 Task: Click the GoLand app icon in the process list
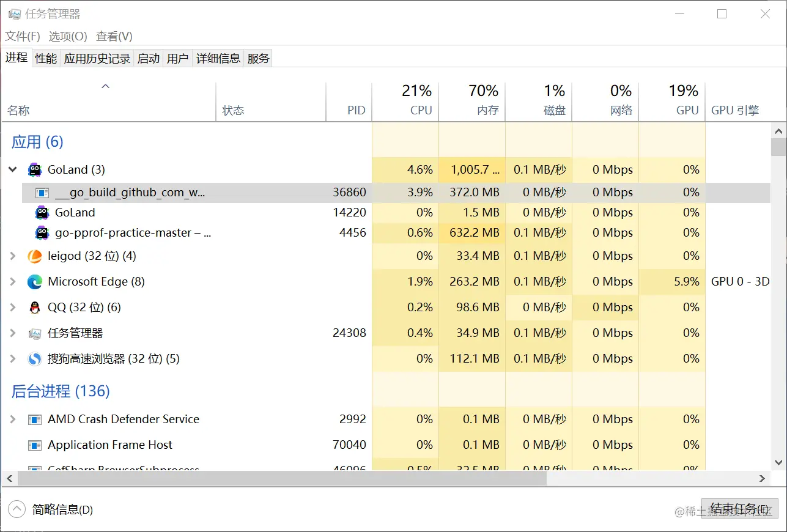[x=35, y=170]
